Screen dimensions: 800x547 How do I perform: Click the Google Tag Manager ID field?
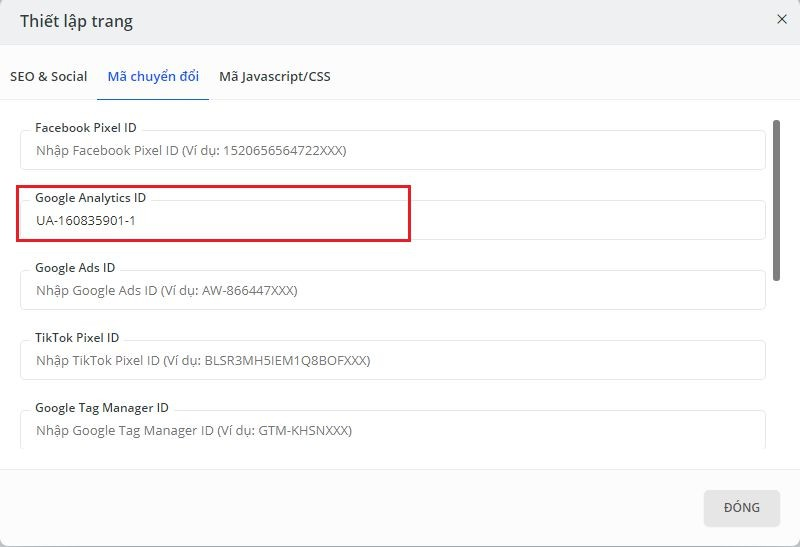(392, 430)
